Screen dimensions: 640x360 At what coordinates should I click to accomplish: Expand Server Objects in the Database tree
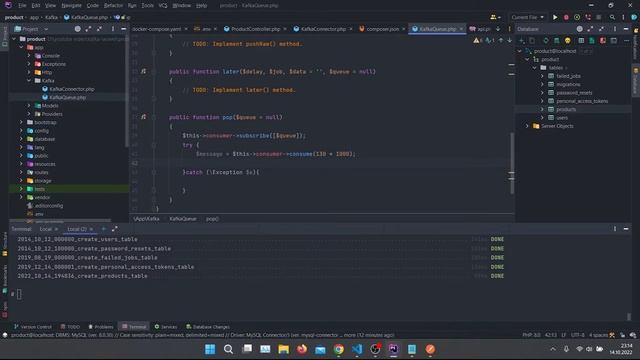point(527,126)
